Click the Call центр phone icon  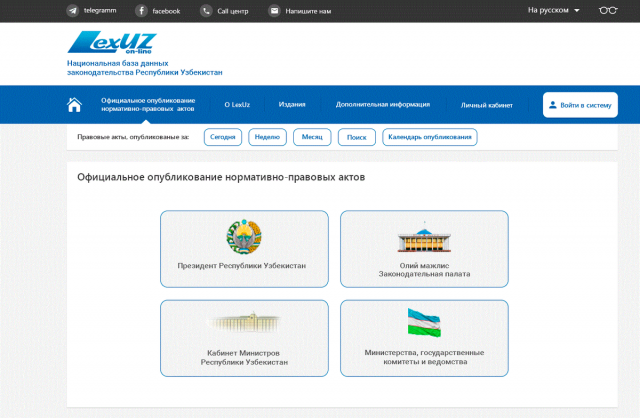click(206, 11)
